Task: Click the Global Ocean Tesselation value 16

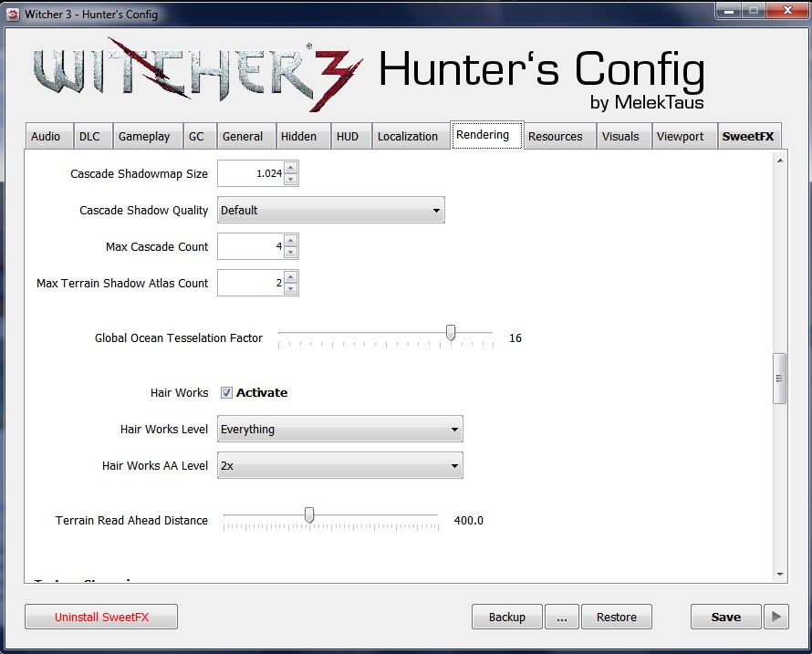Action: tap(515, 338)
